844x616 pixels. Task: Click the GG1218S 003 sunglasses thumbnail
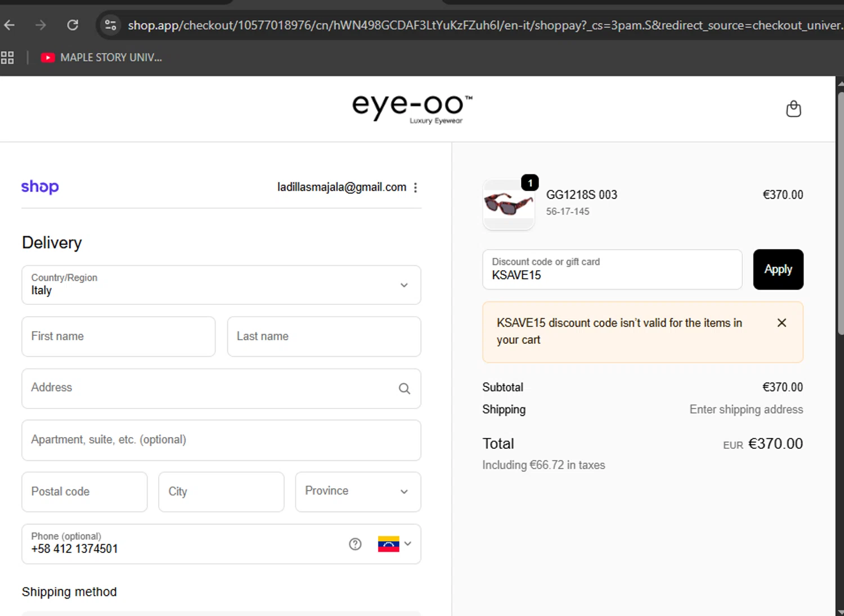click(x=509, y=204)
